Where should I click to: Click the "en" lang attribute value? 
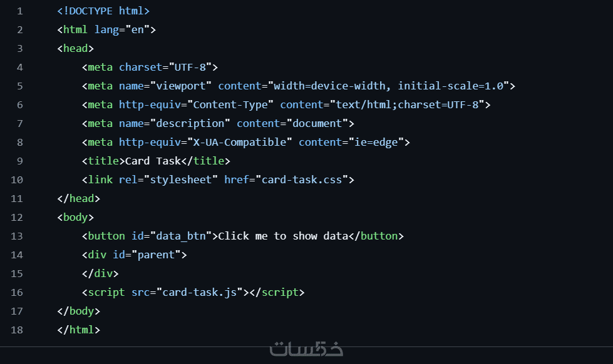pos(137,30)
